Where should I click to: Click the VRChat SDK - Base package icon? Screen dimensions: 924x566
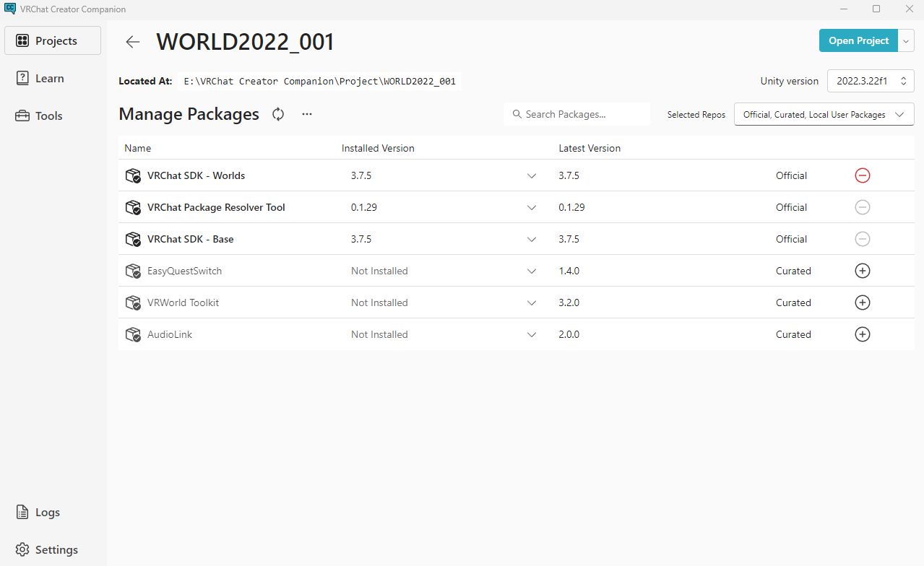click(x=133, y=240)
